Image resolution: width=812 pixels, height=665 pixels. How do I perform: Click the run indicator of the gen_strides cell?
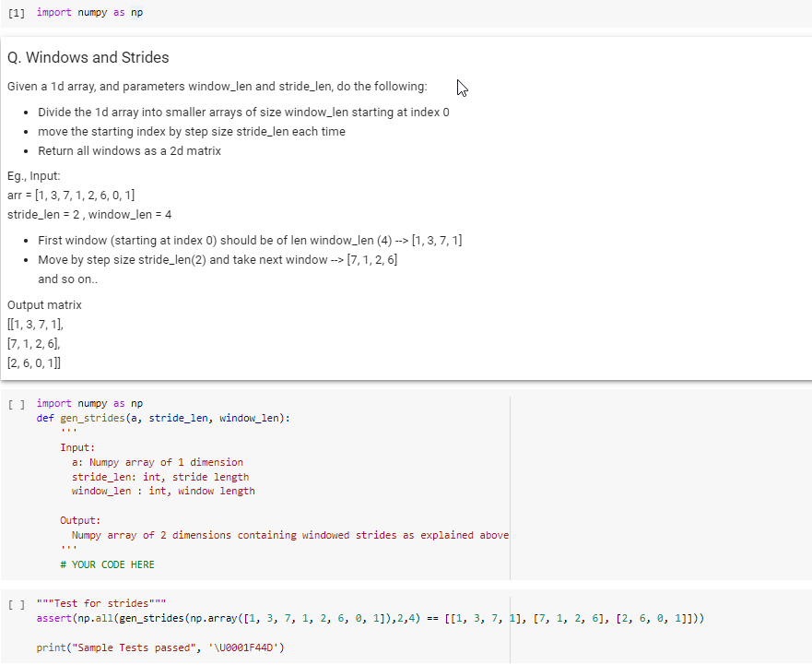coord(16,403)
